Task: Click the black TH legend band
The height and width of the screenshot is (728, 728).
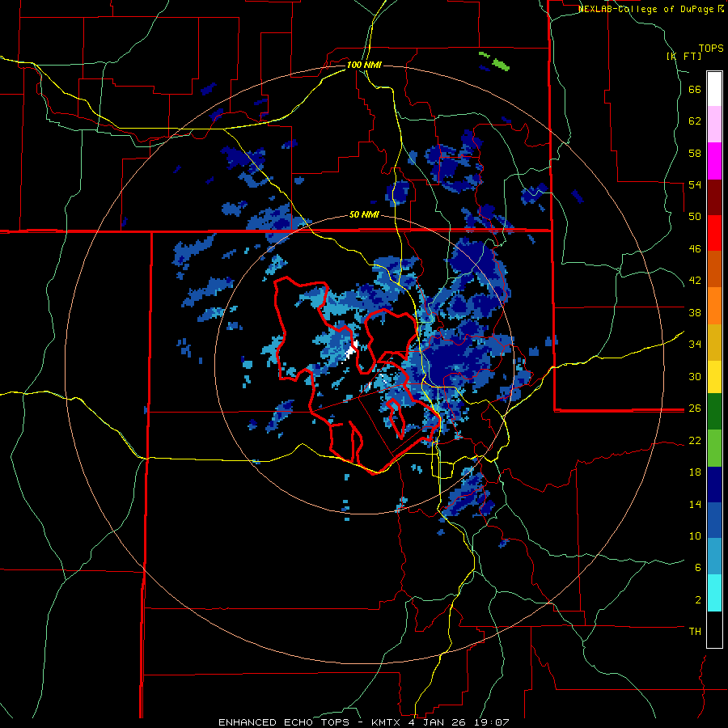Action: pos(714,629)
